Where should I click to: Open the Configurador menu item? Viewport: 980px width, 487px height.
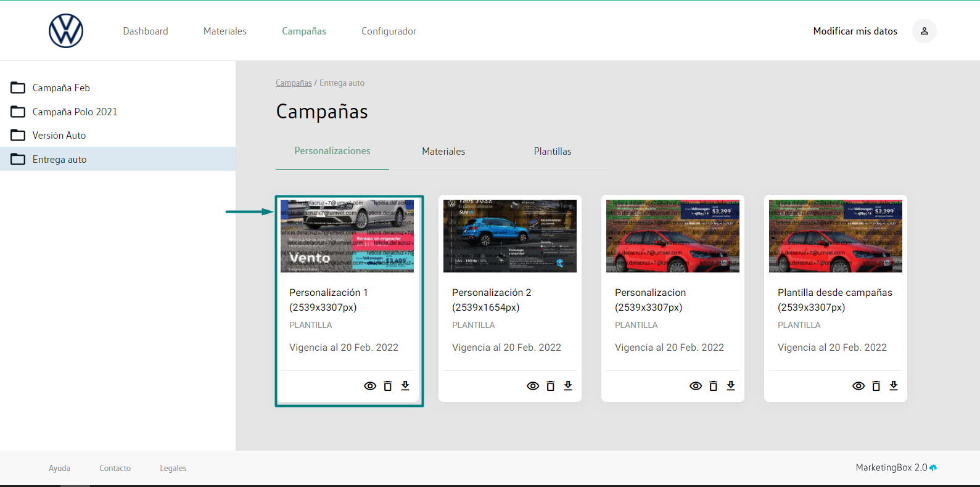[389, 31]
